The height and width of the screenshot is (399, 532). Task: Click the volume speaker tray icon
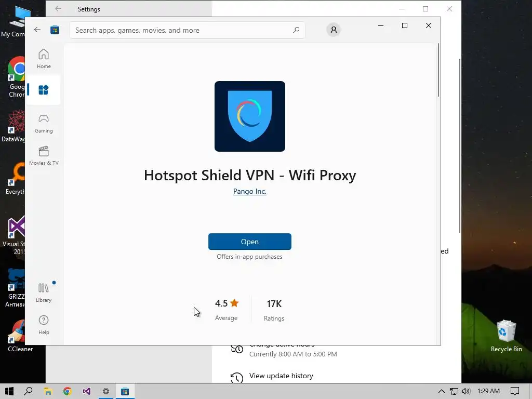pyautogui.click(x=466, y=391)
